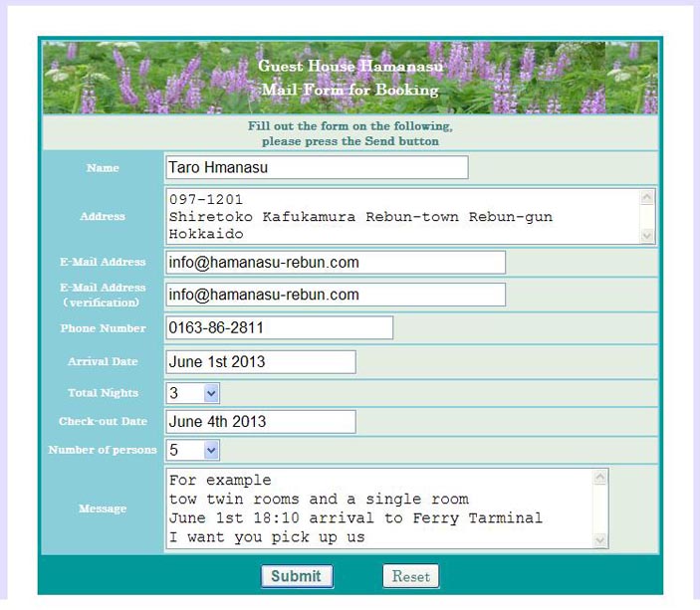The image size is (700, 610).
Task: Click 'I want you pick up us' line
Action: click(x=267, y=536)
